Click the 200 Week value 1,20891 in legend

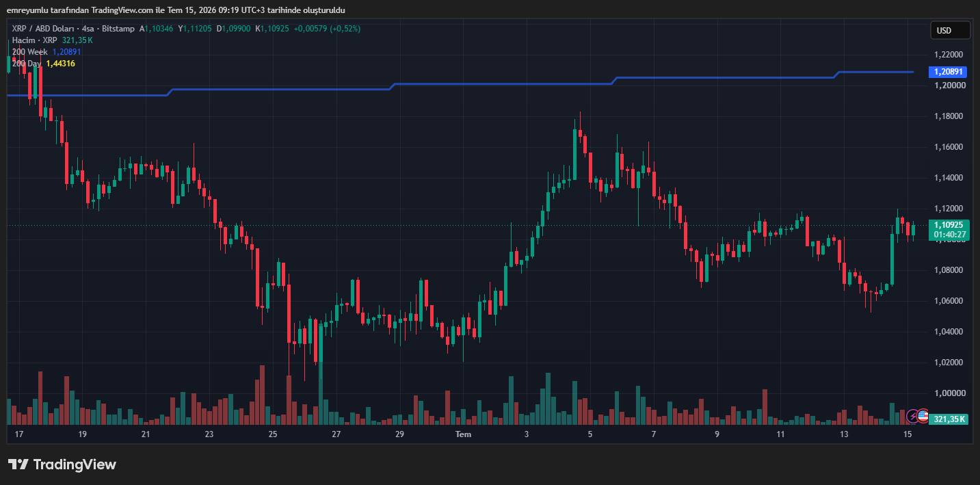pyautogui.click(x=67, y=52)
